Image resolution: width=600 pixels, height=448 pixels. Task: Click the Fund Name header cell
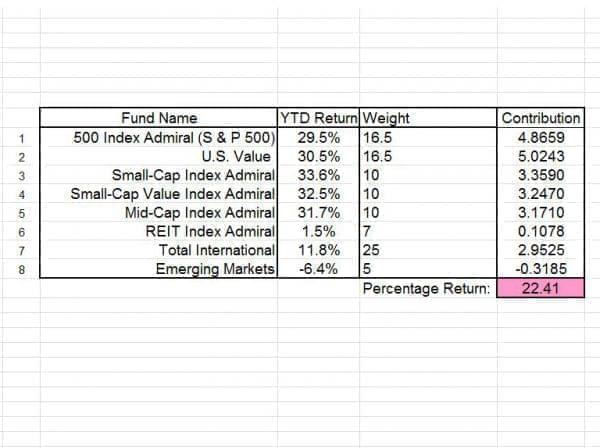(x=159, y=118)
